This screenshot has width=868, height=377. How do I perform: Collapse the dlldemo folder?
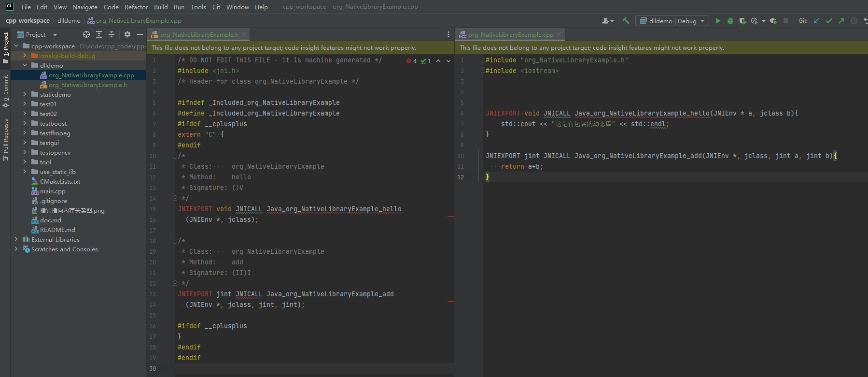[x=25, y=65]
